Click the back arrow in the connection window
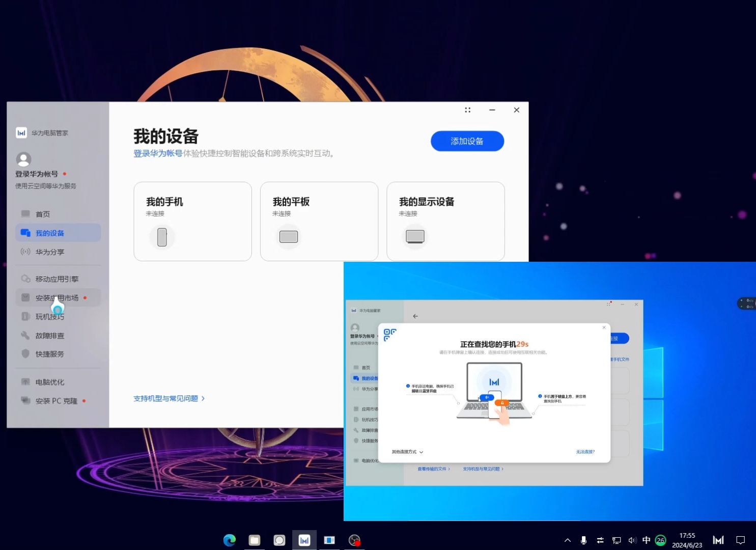 416,316
